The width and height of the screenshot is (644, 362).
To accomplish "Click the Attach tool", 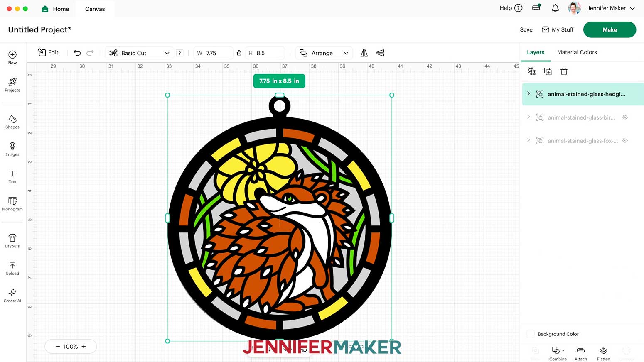I will 581,353.
